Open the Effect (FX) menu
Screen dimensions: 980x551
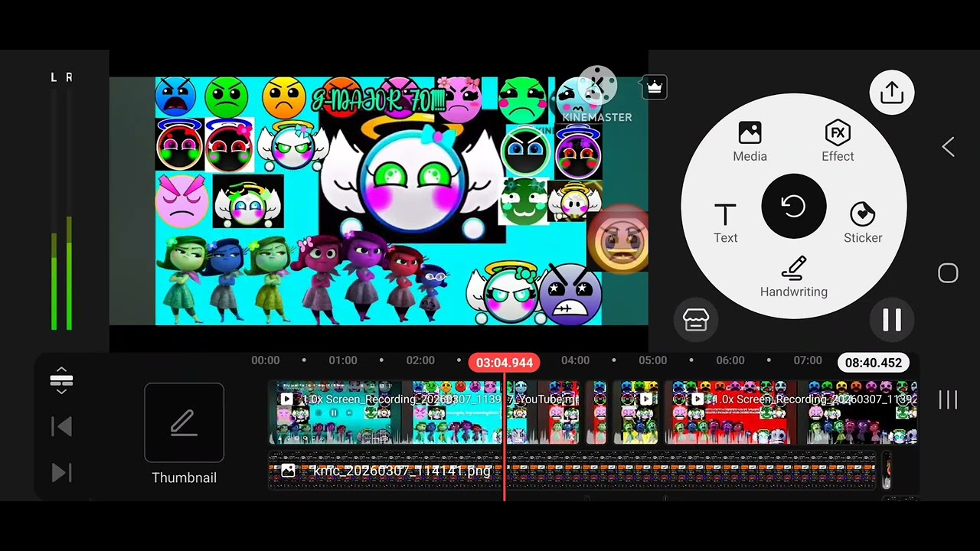(x=838, y=142)
